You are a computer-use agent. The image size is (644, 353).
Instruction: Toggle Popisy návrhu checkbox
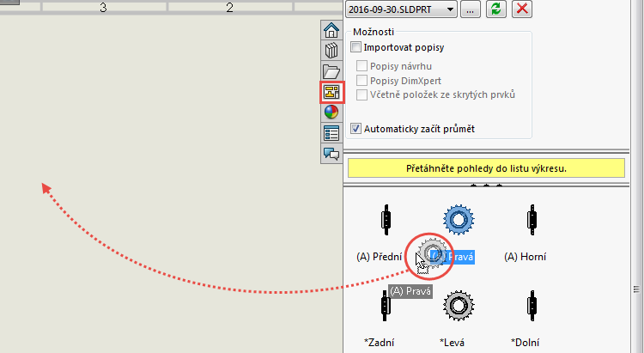[x=361, y=66]
